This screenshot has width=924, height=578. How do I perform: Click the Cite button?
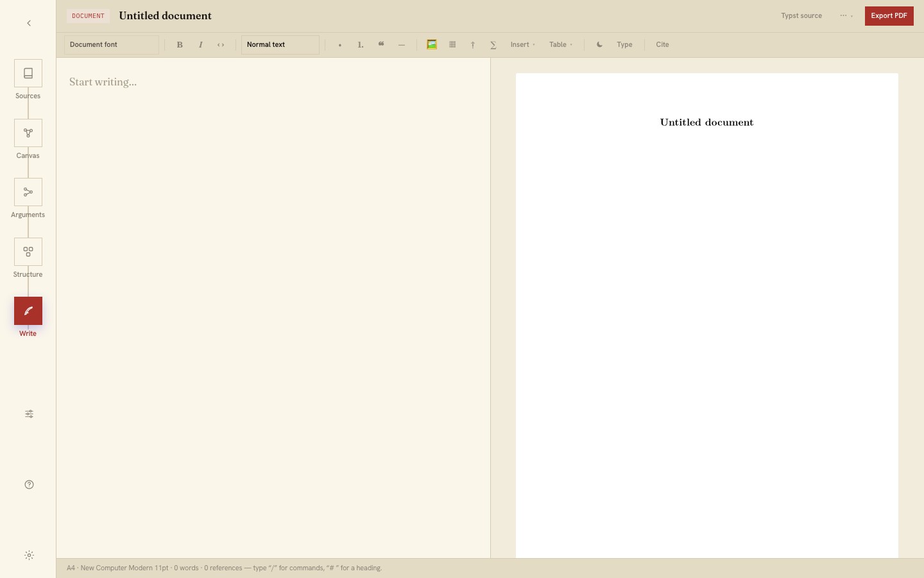(662, 45)
